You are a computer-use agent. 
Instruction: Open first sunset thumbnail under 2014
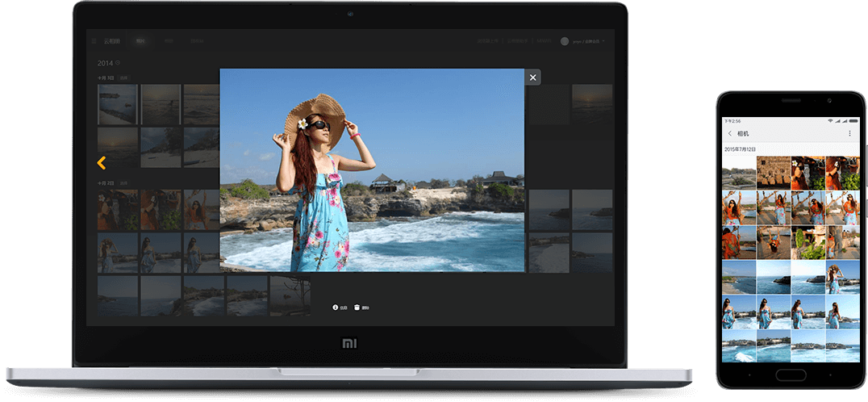pyautogui.click(x=118, y=104)
